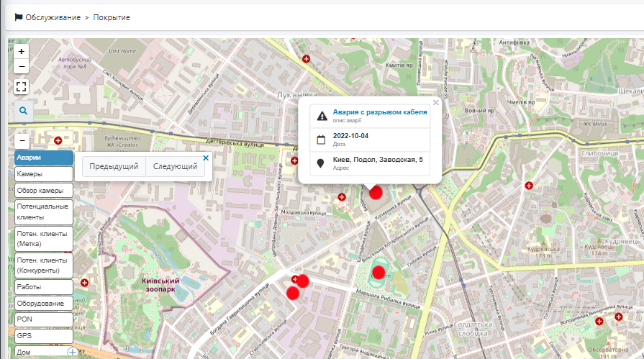Image resolution: width=644 pixels, height=359 pixels.
Task: Close the accident info popup
Action: coord(435,103)
